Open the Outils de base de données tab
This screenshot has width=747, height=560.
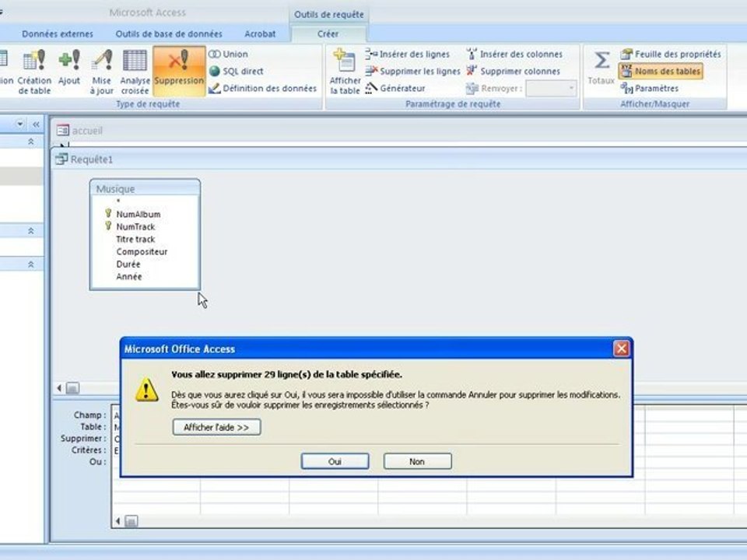(x=169, y=33)
